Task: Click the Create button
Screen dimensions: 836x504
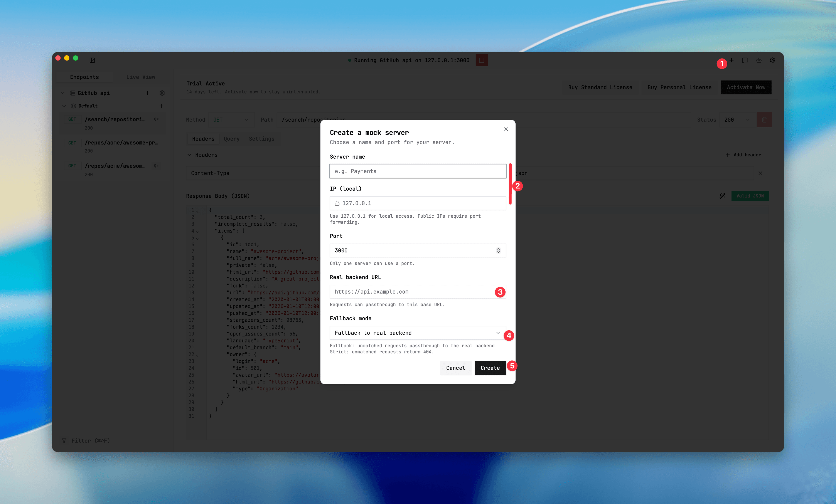Action: 490,368
